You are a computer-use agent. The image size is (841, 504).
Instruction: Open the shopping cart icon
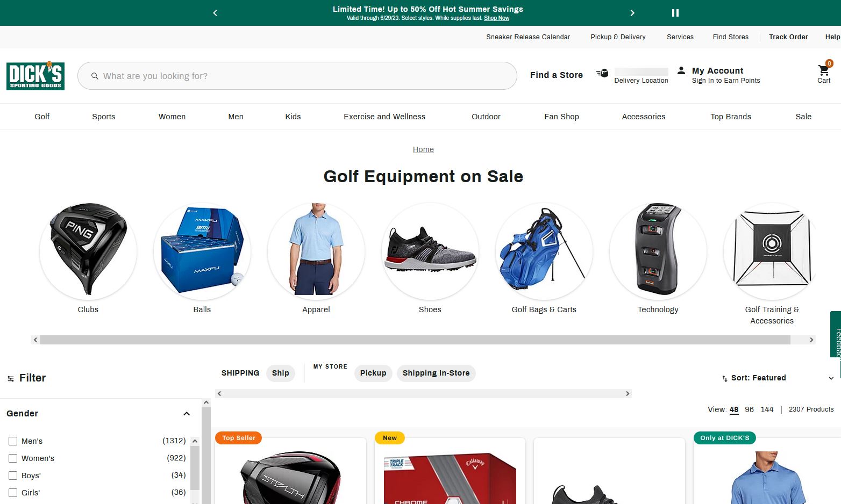(823, 71)
